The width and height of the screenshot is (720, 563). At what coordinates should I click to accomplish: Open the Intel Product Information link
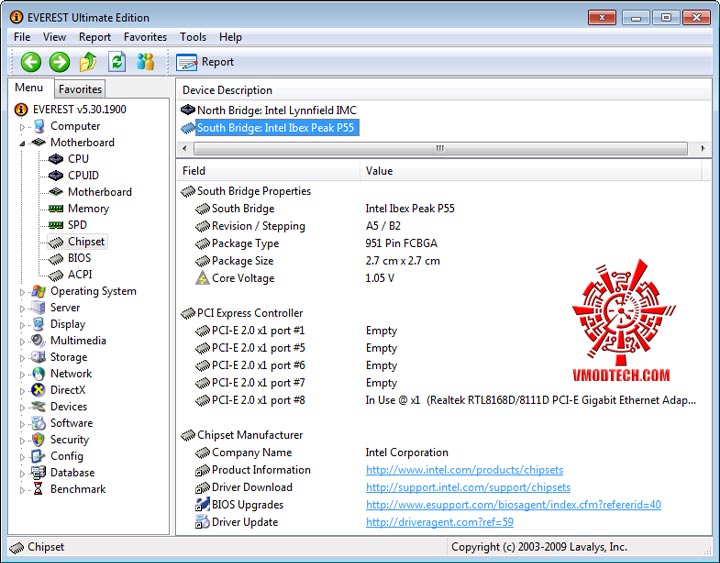pyautogui.click(x=464, y=470)
